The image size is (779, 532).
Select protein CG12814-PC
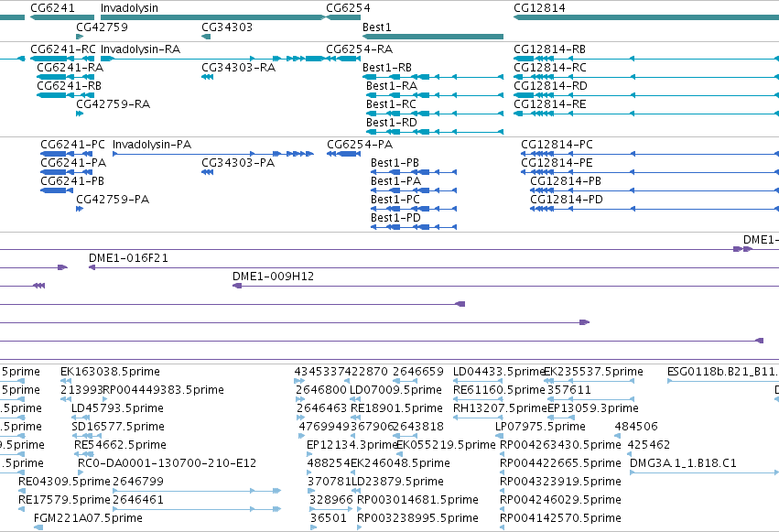coord(650,154)
